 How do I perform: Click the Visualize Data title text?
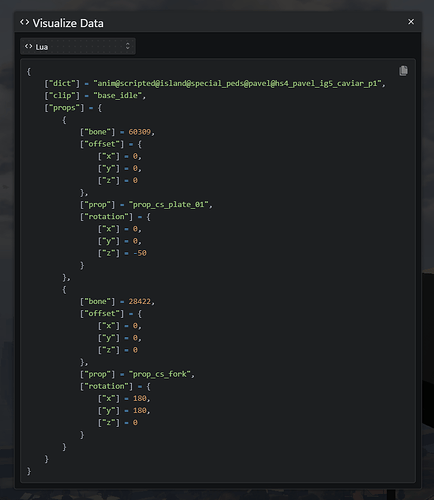point(68,23)
